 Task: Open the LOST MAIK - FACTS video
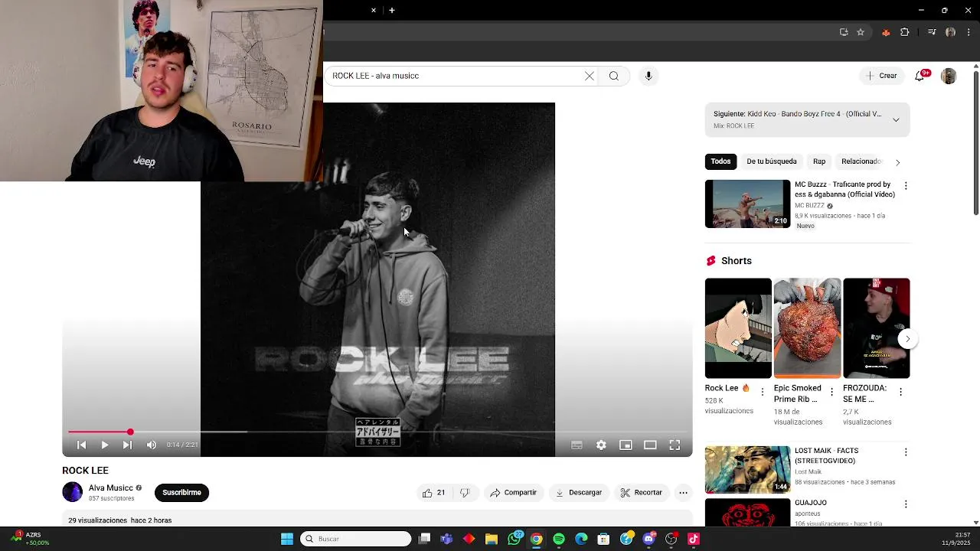747,470
